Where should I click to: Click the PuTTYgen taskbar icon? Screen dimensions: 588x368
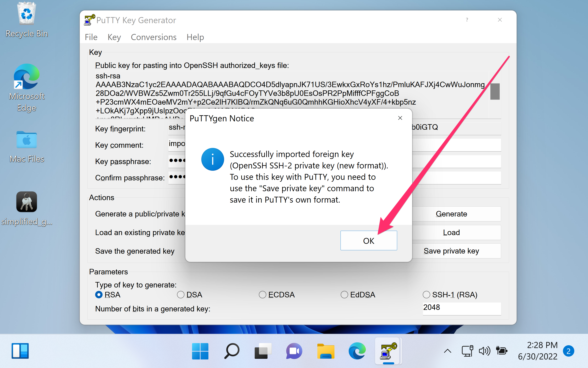(x=388, y=351)
